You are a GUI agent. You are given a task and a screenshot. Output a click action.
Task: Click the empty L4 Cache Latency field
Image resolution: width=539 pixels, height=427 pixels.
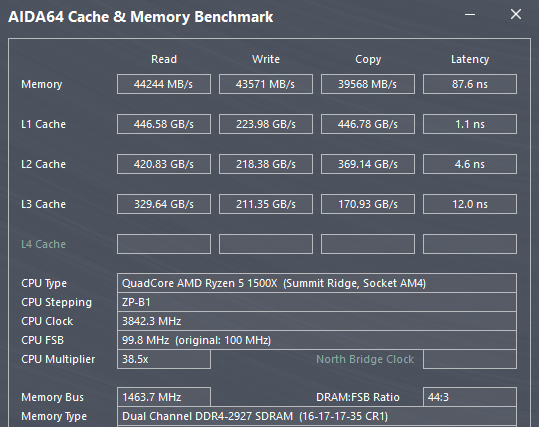[470, 244]
